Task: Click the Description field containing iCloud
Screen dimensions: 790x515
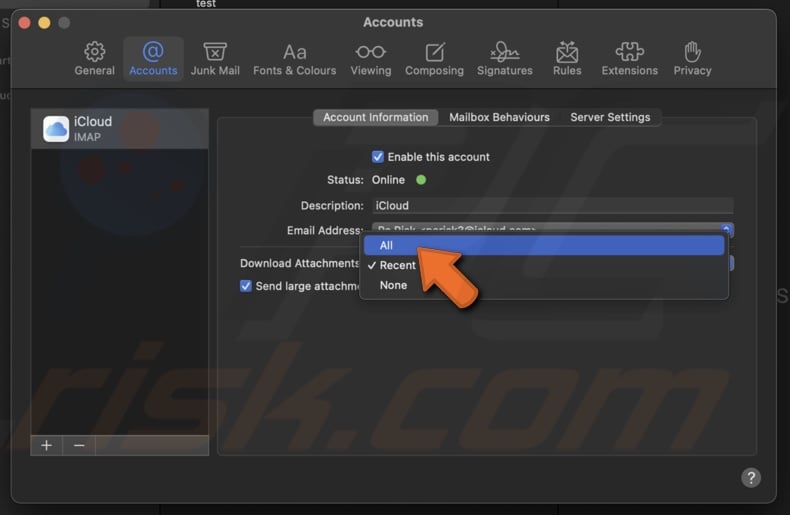Action: (552, 206)
